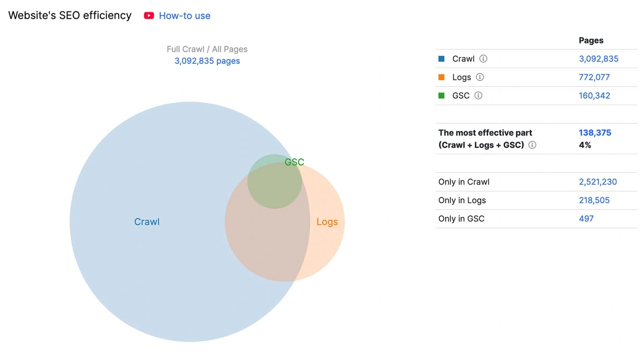Open GSC pages count 160,342
The width and height of the screenshot is (644, 356).
(594, 95)
